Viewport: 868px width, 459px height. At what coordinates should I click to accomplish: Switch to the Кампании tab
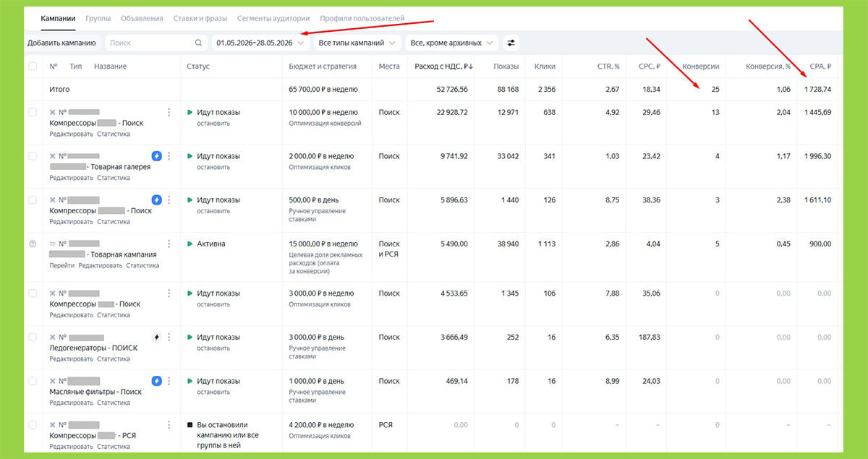[x=59, y=18]
